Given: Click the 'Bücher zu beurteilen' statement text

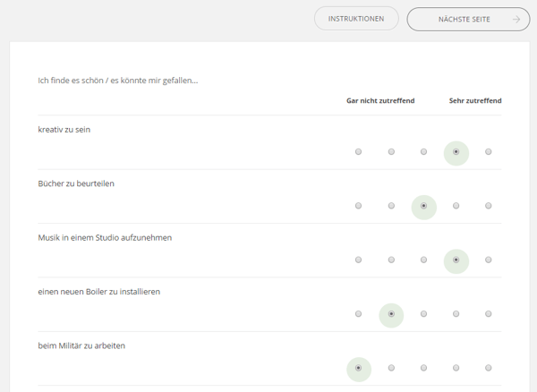Looking at the screenshot, I should 76,183.
